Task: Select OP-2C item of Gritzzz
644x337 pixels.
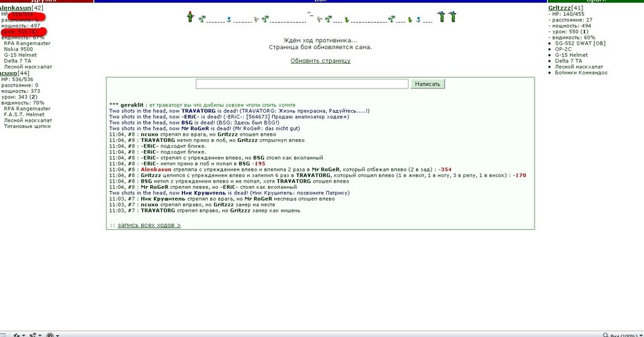Action: coord(563,49)
